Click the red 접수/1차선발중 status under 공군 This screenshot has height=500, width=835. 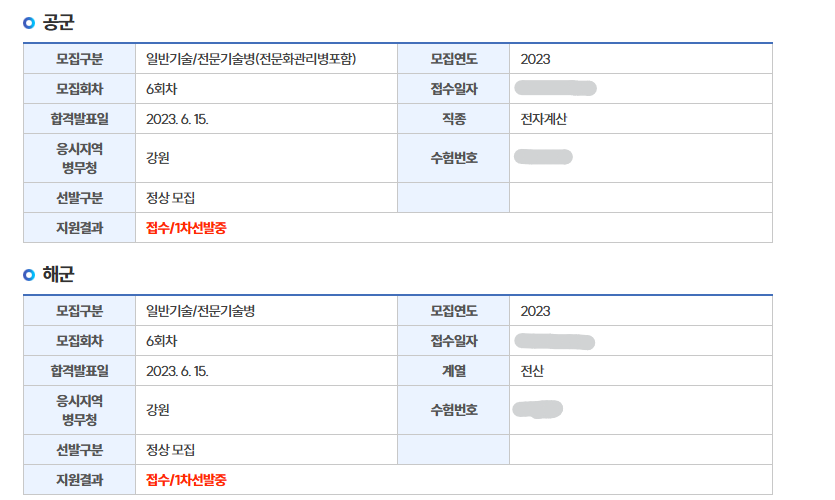coord(186,228)
